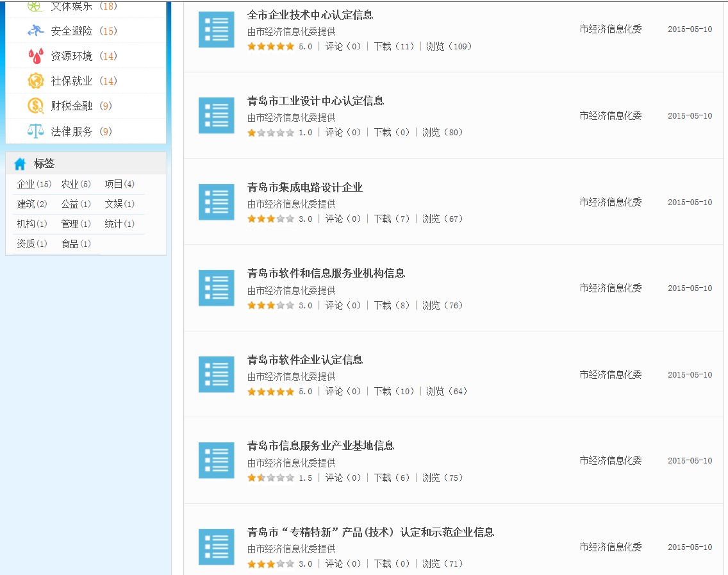Click the running figure icon for 安全避险
Screen dimensions: 728x575
click(36, 31)
